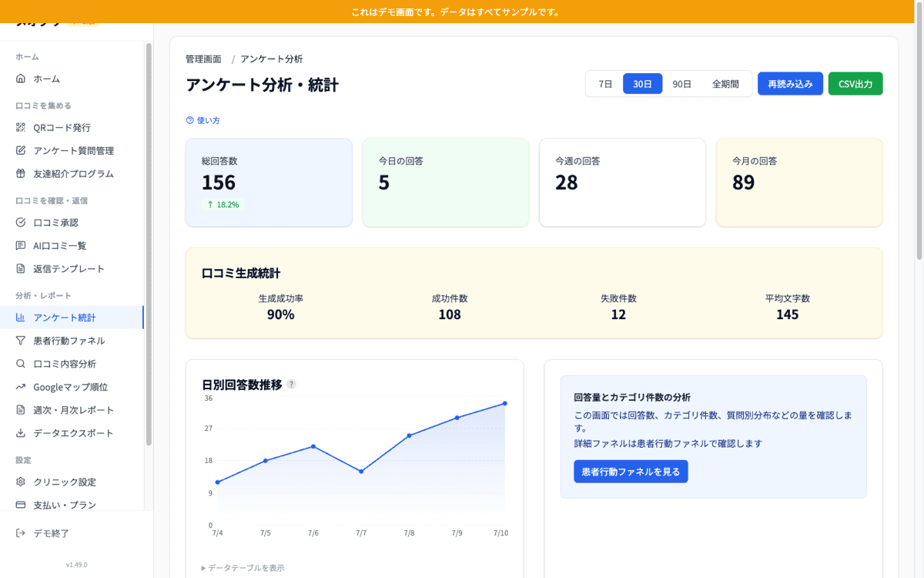924x578 pixels.
Task: Click the CSV出力 button
Action: point(855,84)
